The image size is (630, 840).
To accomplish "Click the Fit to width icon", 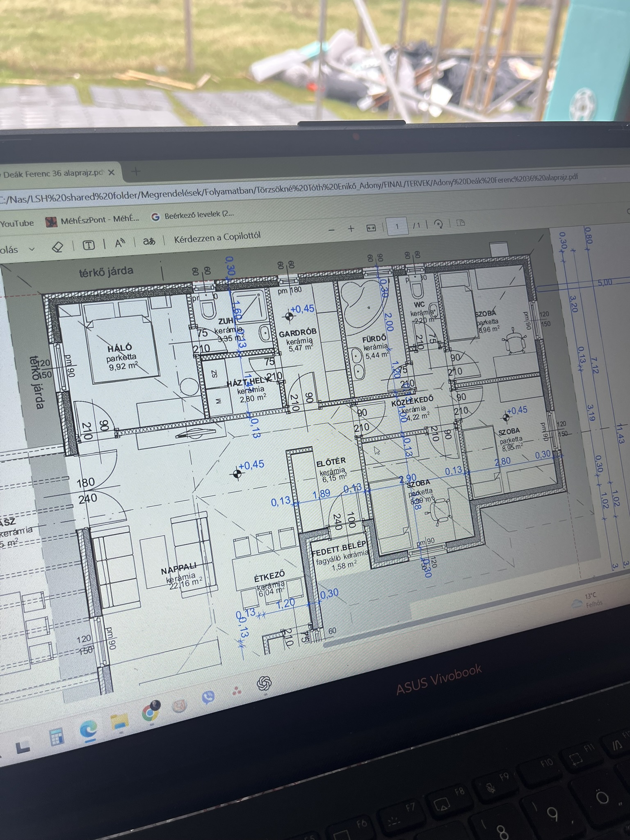I will point(371,228).
